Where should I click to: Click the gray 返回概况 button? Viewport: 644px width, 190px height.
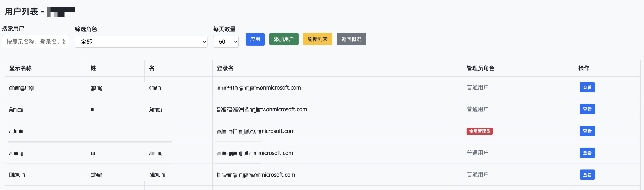click(x=351, y=39)
